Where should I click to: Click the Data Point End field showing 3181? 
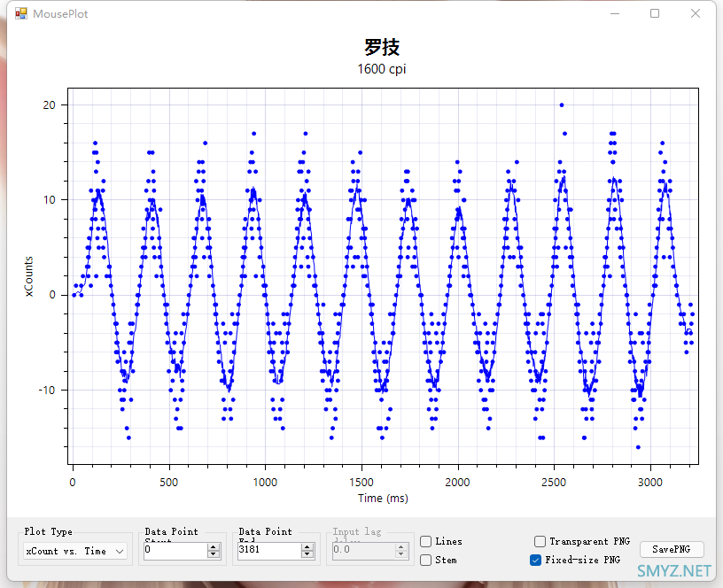pos(269,550)
